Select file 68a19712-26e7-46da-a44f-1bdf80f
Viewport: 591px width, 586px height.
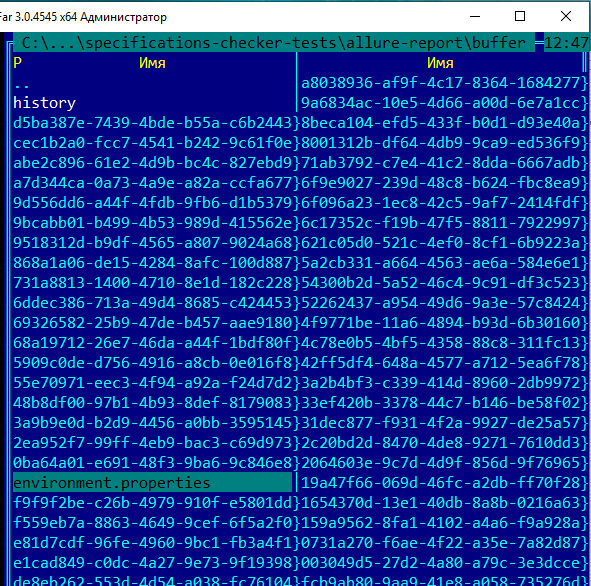[152, 343]
